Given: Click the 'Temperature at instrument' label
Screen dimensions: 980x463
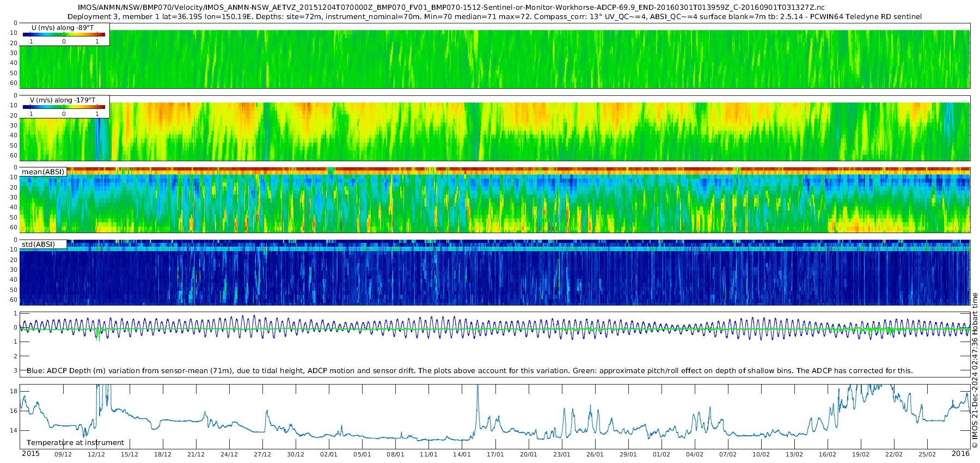Looking at the screenshot, I should (x=76, y=443).
